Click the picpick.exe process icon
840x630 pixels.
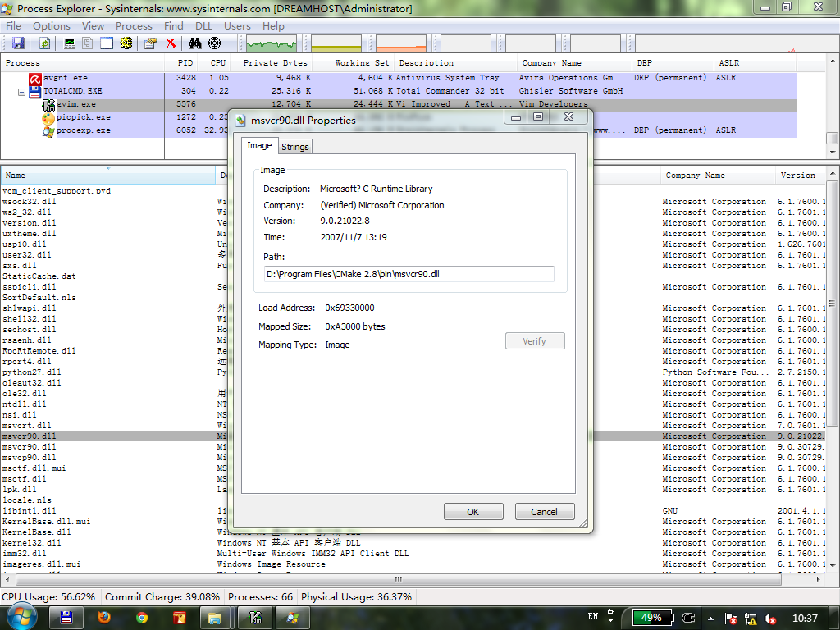click(x=48, y=117)
